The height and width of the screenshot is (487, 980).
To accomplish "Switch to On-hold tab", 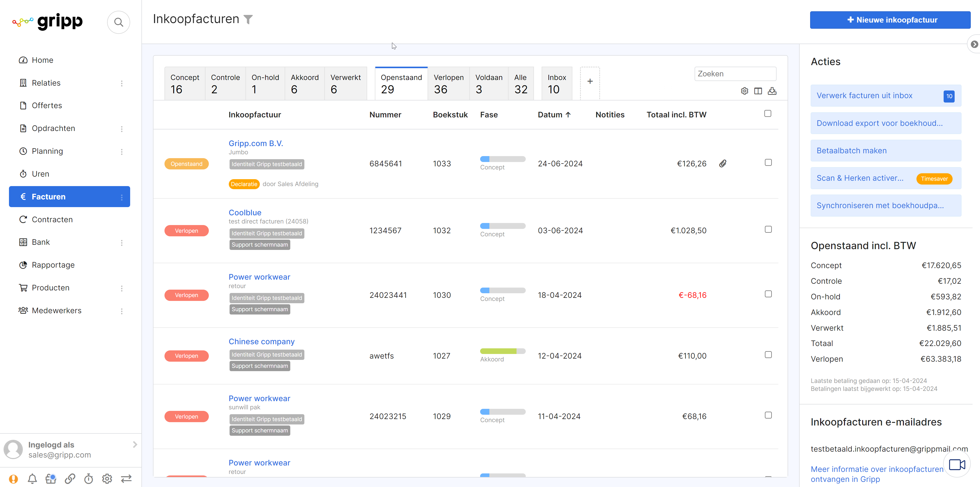I will click(265, 84).
